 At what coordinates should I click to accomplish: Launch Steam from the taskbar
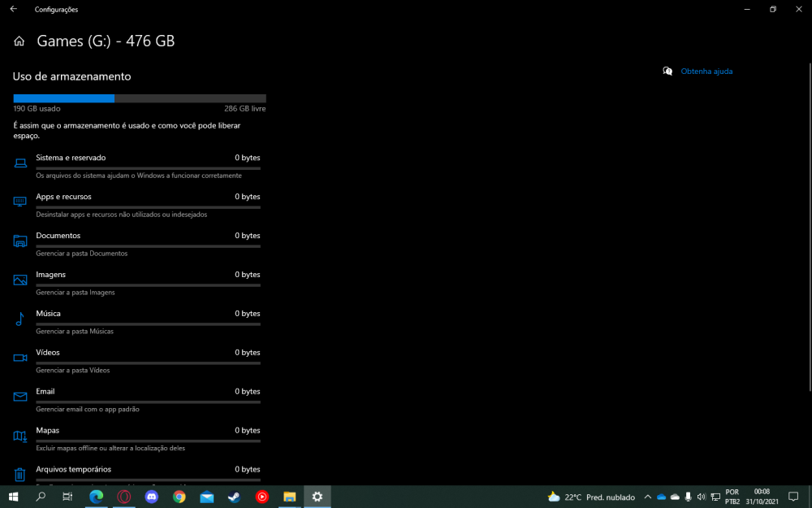coord(234,497)
